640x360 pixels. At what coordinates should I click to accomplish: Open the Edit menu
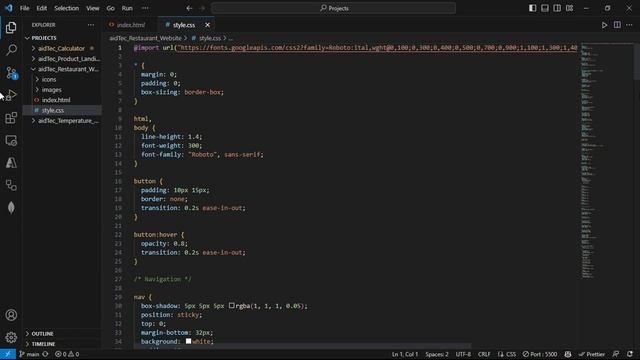(42, 8)
